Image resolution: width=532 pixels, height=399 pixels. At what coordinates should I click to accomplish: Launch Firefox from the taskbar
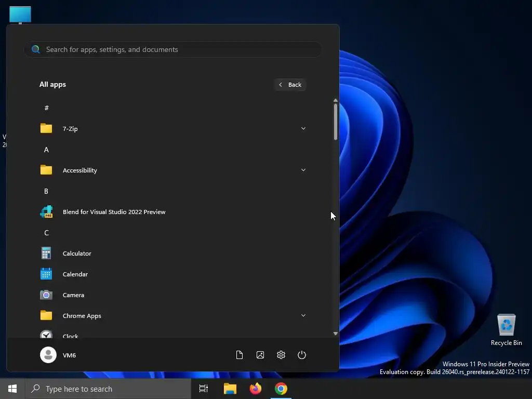coord(256,389)
